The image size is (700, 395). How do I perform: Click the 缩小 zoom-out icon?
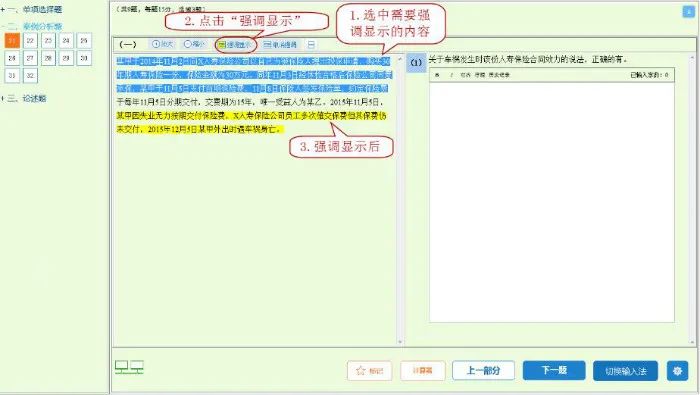(x=194, y=44)
